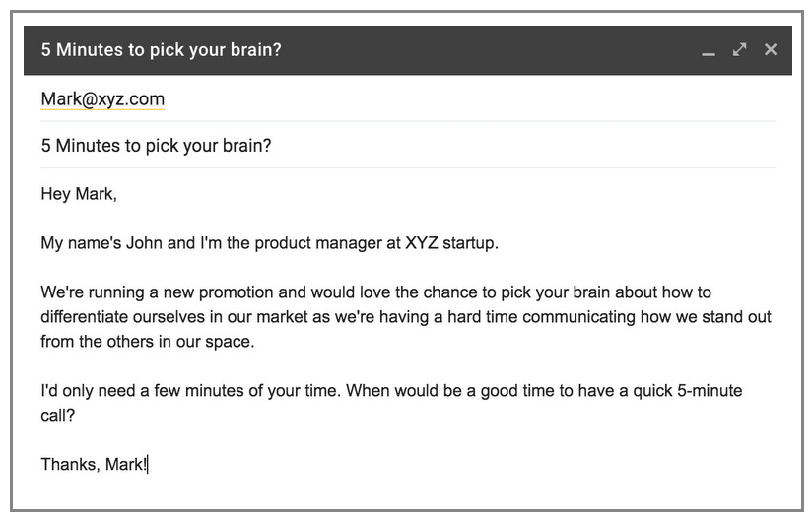Minimize the compose email window

[x=709, y=51]
